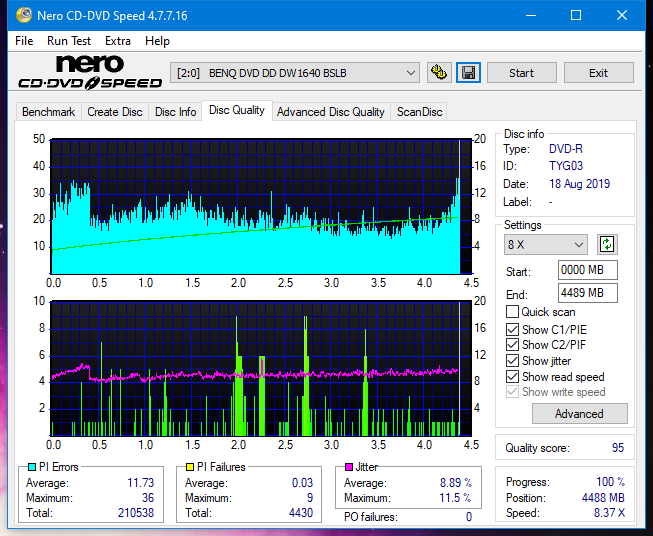Click the Exit button

(598, 73)
